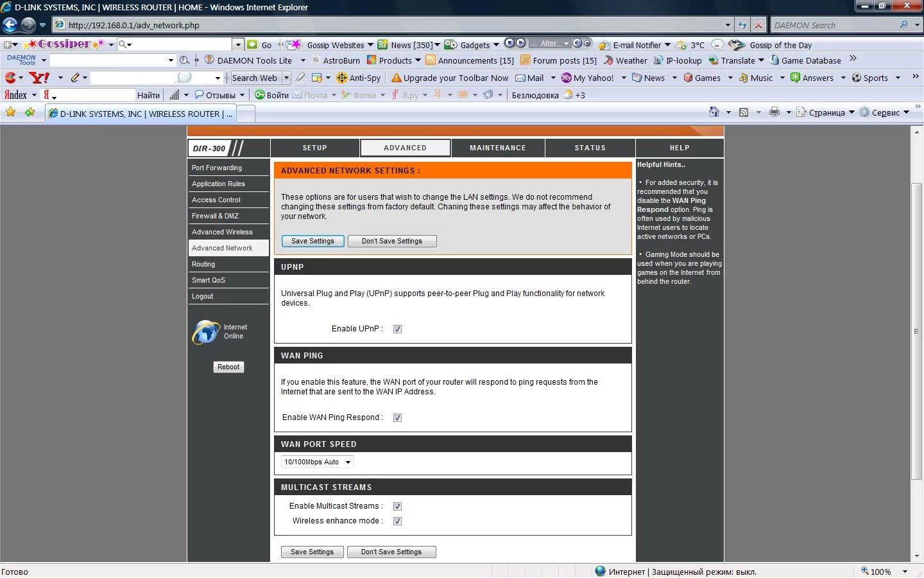924x578 pixels.
Task: Click the 3°C weather indicator
Action: pyautogui.click(x=690, y=45)
